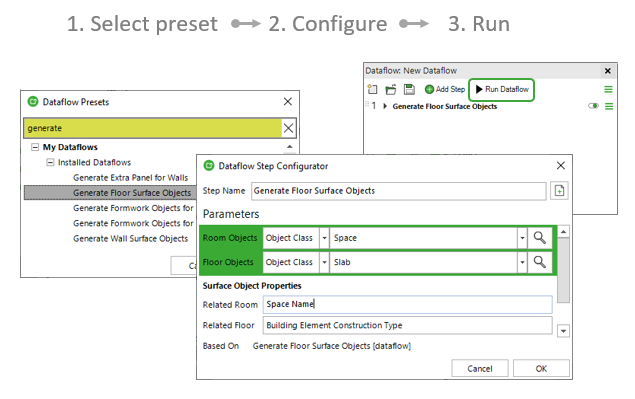Select Generate Wall Surface Objects preset
This screenshot has height=399, width=635.
(x=130, y=239)
